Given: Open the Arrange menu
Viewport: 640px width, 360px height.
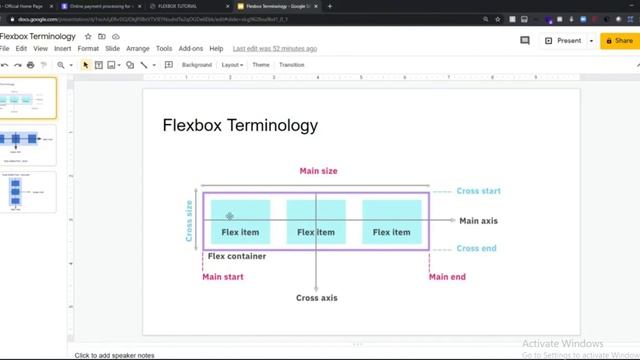Looking at the screenshot, I should tap(138, 49).
